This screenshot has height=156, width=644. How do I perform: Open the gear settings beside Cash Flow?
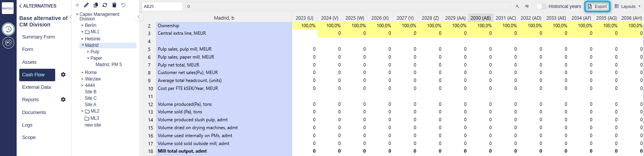point(63,75)
